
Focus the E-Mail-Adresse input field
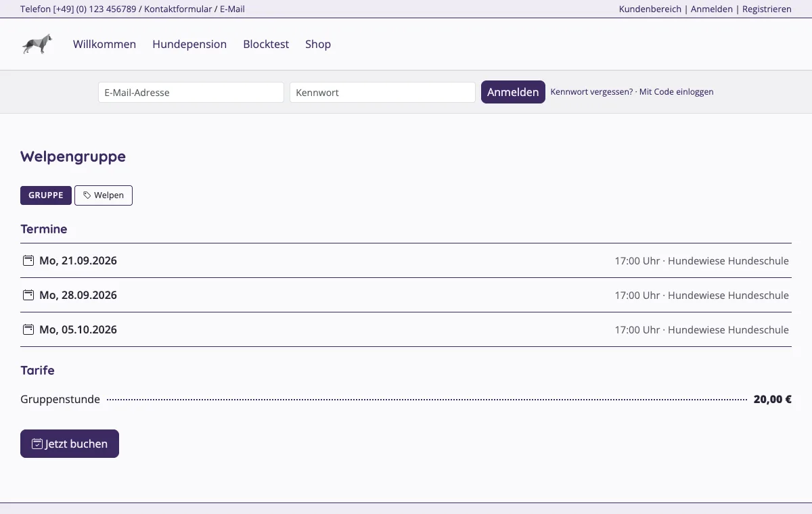point(191,93)
